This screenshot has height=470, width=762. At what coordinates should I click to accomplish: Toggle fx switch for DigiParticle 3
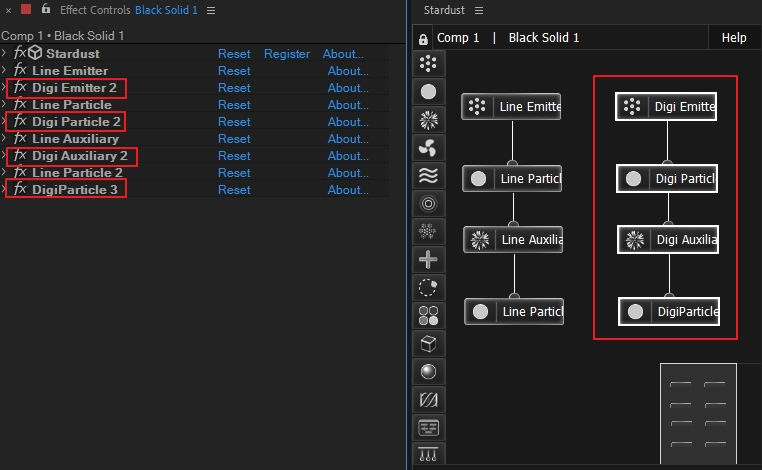[20, 189]
